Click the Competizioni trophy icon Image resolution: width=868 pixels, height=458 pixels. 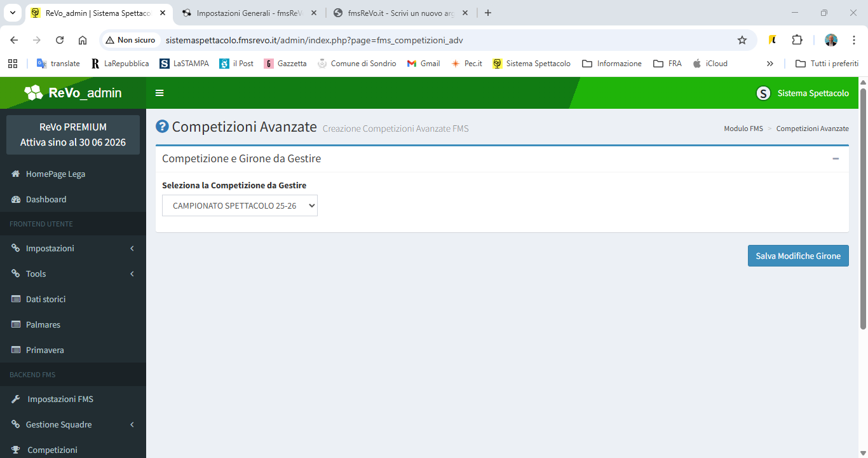(x=16, y=450)
